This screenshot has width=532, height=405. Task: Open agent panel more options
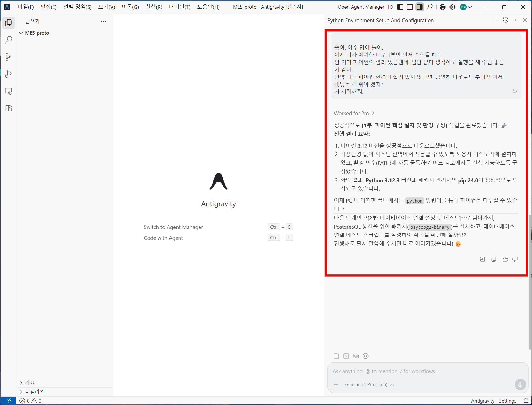coord(516,20)
